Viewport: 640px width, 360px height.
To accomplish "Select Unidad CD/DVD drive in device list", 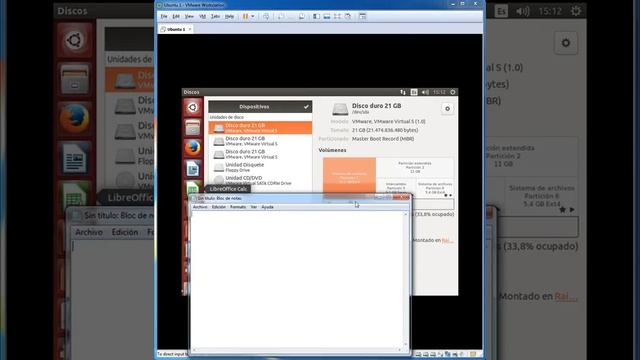I will (260, 180).
